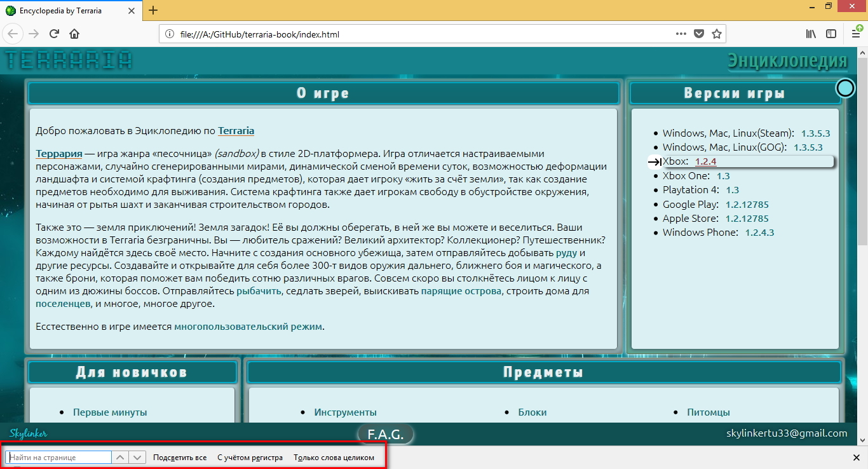Bookmark this page with star icon
Screen dimensions: 868x469
[x=716, y=34]
